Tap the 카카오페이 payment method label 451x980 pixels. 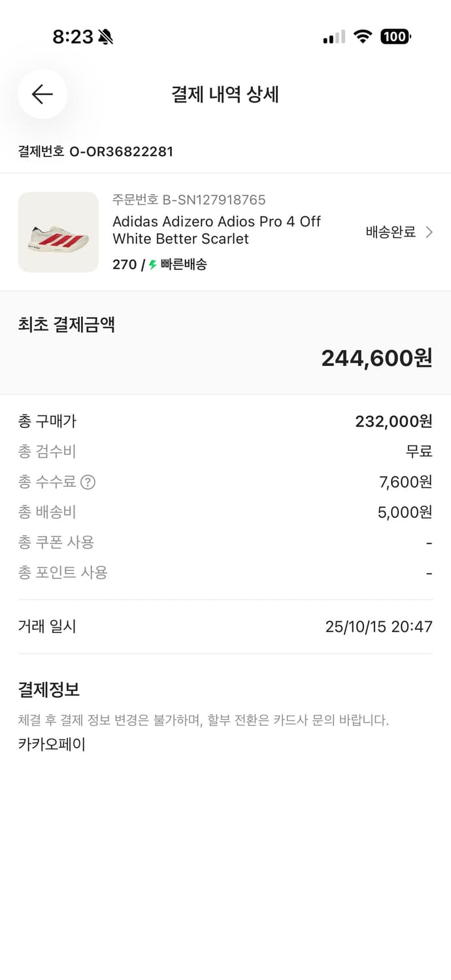53,743
